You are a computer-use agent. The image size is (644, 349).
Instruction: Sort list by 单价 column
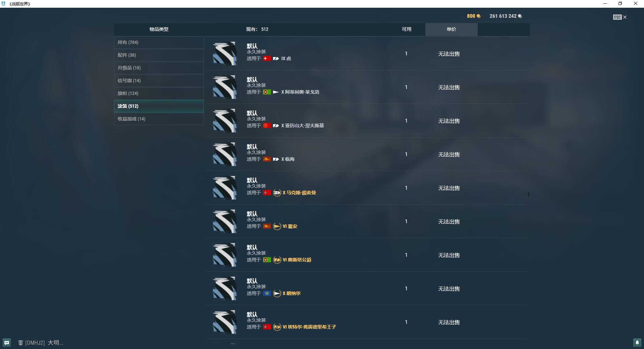click(x=451, y=29)
